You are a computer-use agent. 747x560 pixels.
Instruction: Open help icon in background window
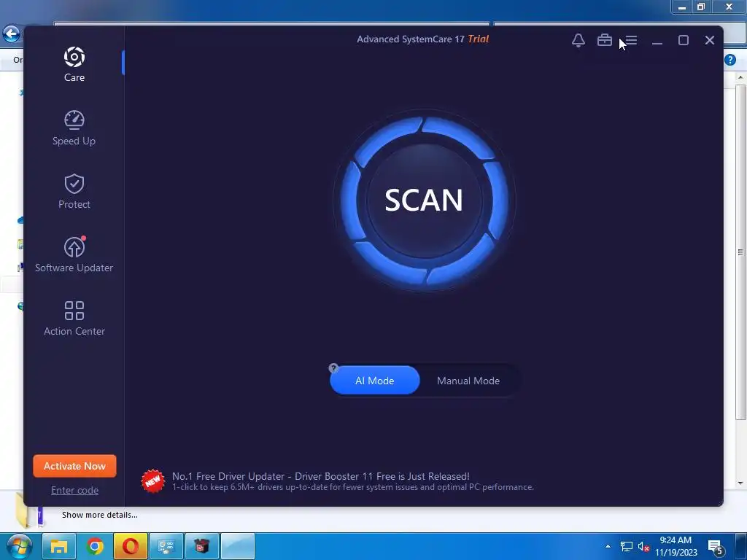pos(730,60)
